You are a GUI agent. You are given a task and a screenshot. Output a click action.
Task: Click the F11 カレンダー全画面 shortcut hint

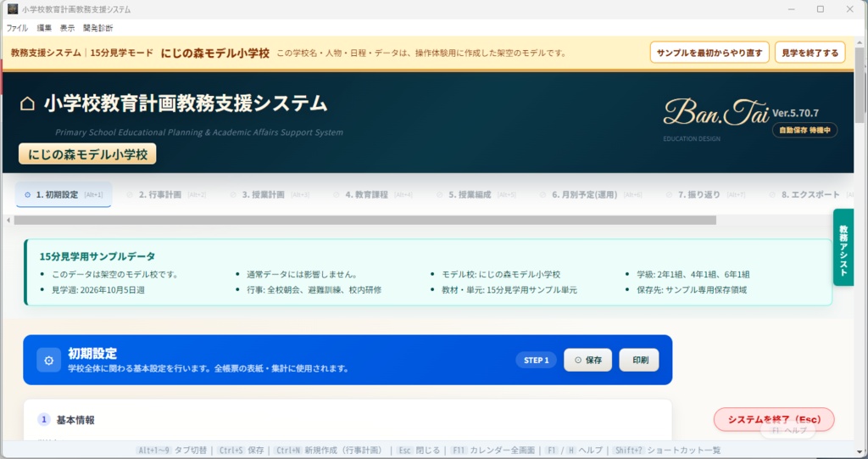point(492,451)
